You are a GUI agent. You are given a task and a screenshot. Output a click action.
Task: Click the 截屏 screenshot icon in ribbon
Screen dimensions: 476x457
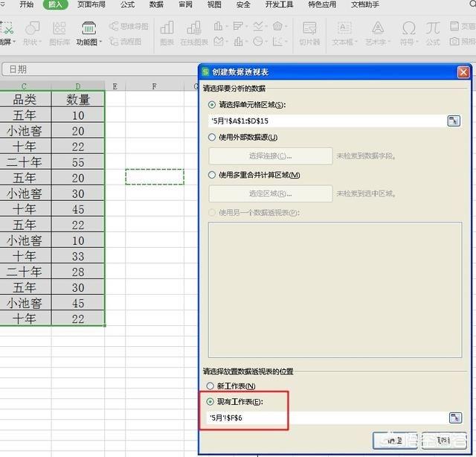point(7,28)
